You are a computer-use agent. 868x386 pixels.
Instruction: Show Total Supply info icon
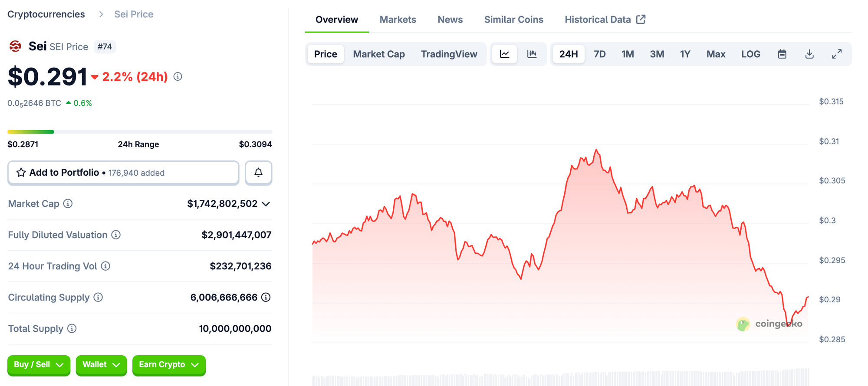pyautogui.click(x=72, y=328)
